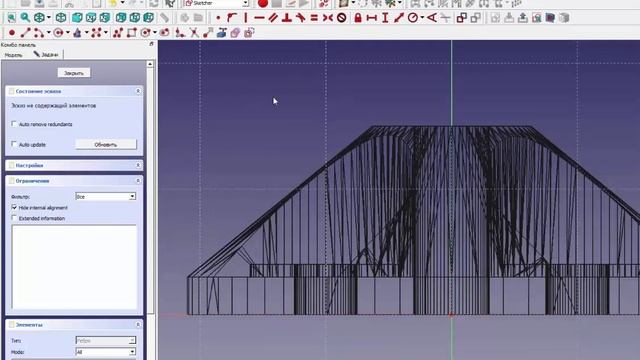Select the External geometry tool
This screenshot has width=640, height=360.
coord(222,33)
